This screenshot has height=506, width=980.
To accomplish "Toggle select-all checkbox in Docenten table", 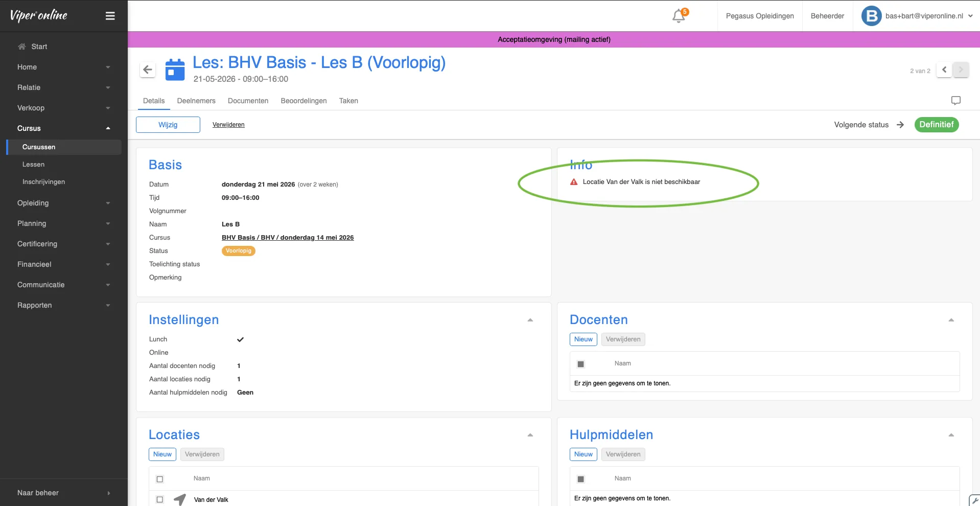I will pyautogui.click(x=581, y=364).
